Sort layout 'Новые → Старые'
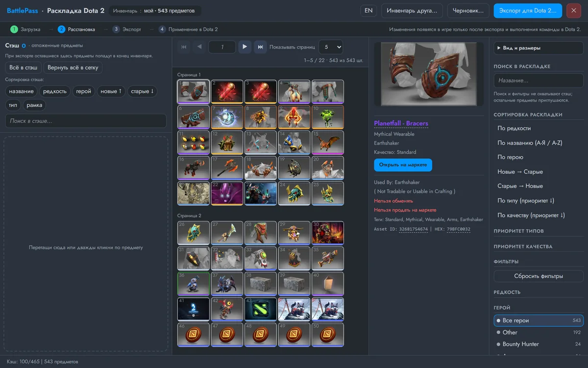This screenshot has height=368, width=588. [x=539, y=172]
